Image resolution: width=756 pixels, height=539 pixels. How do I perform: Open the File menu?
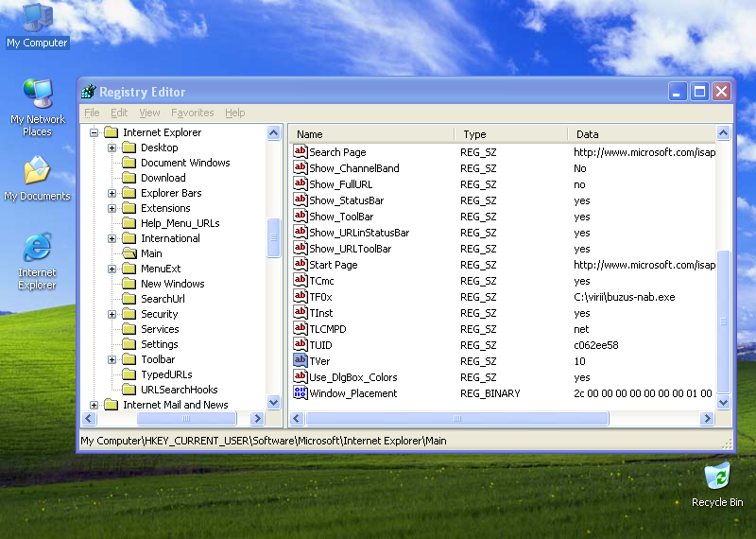coord(92,113)
